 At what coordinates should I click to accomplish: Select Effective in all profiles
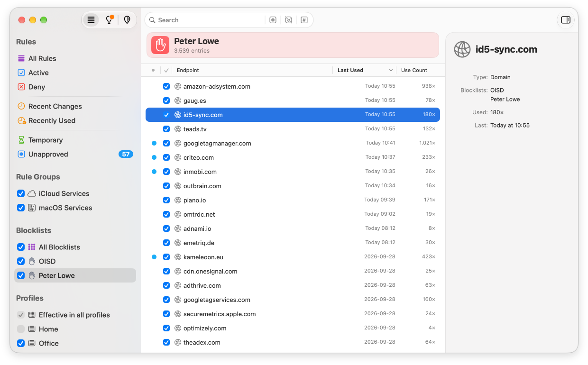(74, 315)
